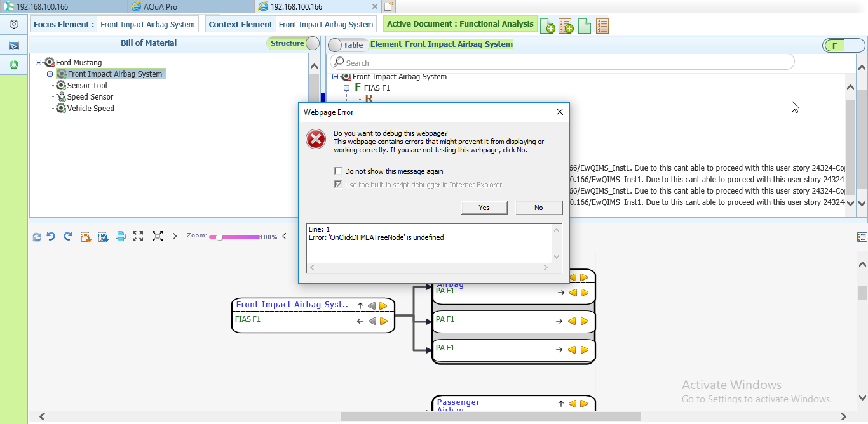Select the brown R item under FIAS F1
The width and height of the screenshot is (868, 424).
pos(369,99)
